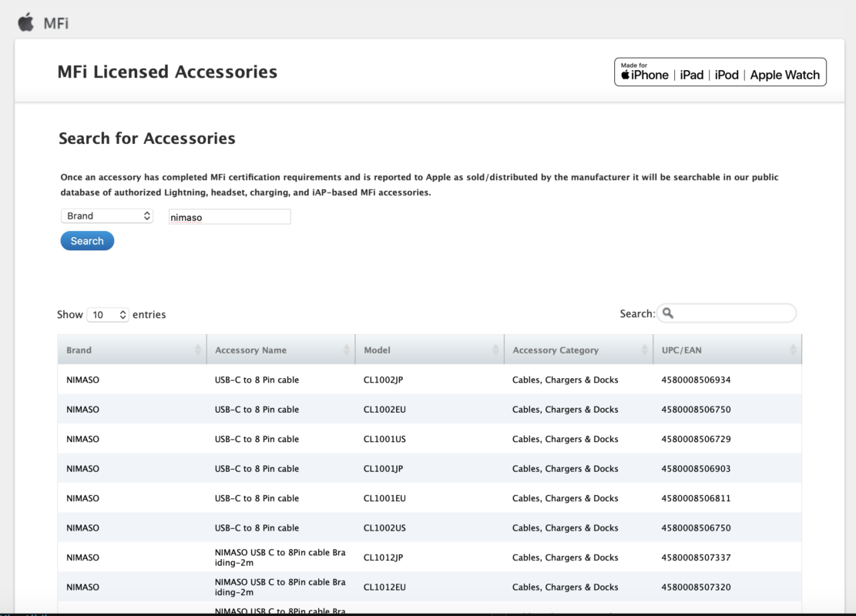Screen dimensions: 856x616
Task: Focus the table filter Search field
Action: (x=726, y=313)
